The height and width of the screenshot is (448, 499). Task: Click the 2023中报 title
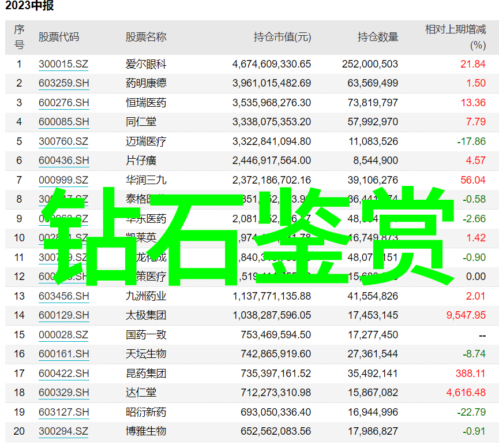point(29,6)
